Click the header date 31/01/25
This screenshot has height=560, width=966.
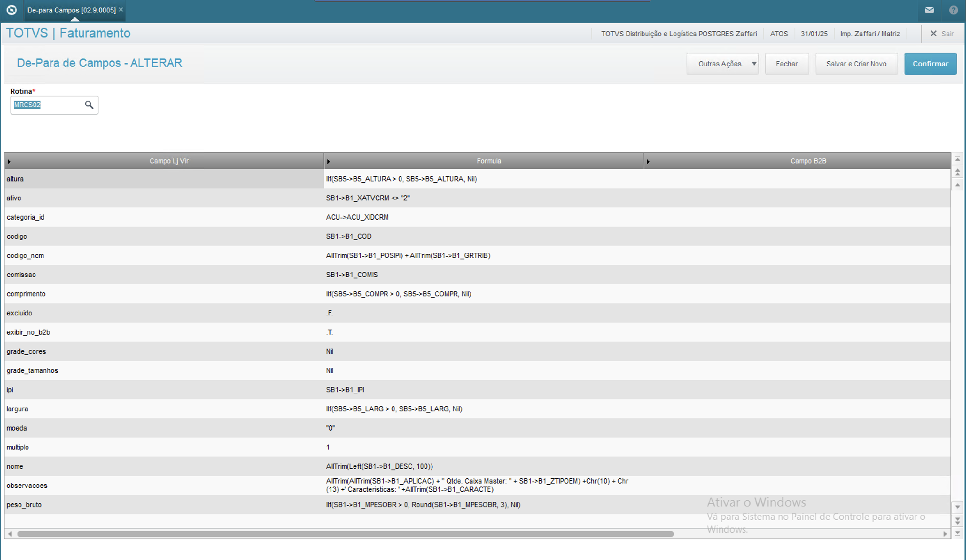814,34
